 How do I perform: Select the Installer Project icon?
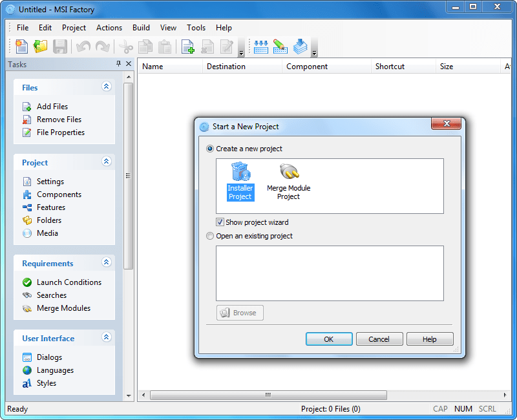pyautogui.click(x=240, y=181)
